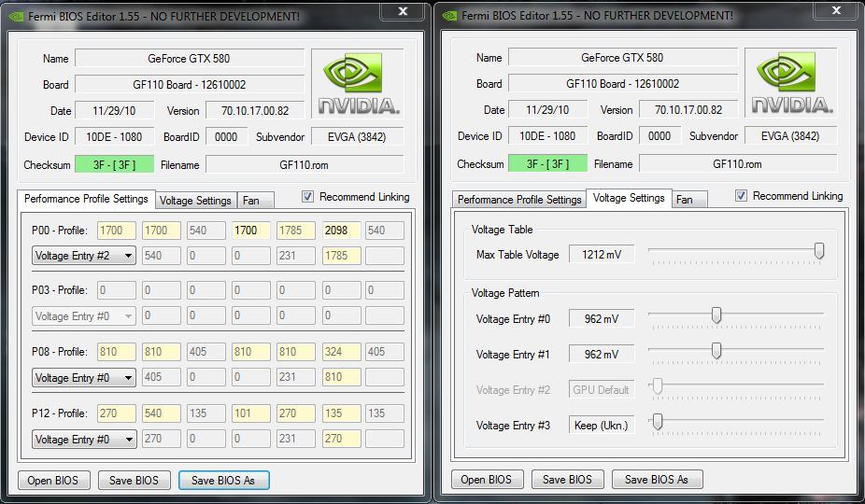Viewport: 865px width, 504px height.
Task: Click the Voltage Entry #0 slider handle
Action: click(x=716, y=315)
